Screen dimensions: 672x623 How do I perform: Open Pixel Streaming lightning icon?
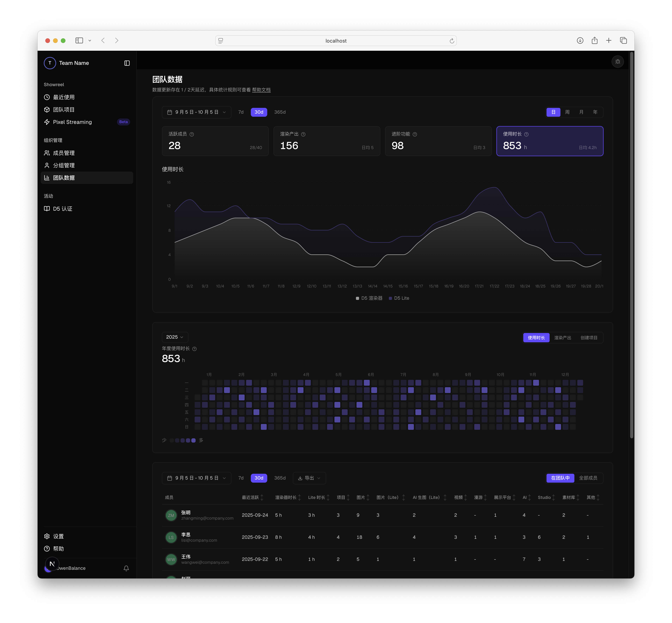point(47,122)
